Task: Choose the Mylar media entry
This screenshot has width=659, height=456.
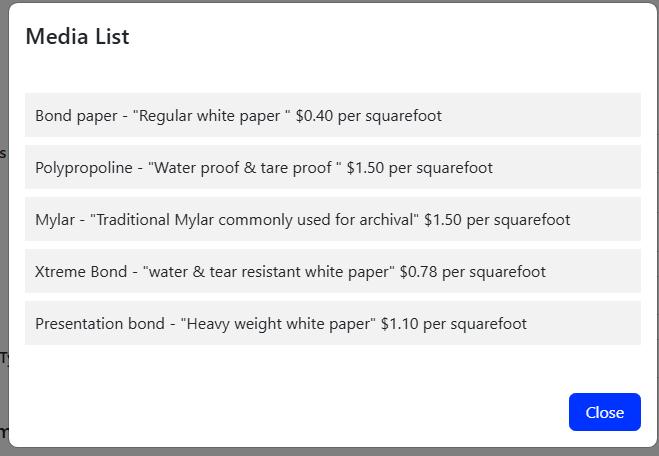Action: [332, 219]
